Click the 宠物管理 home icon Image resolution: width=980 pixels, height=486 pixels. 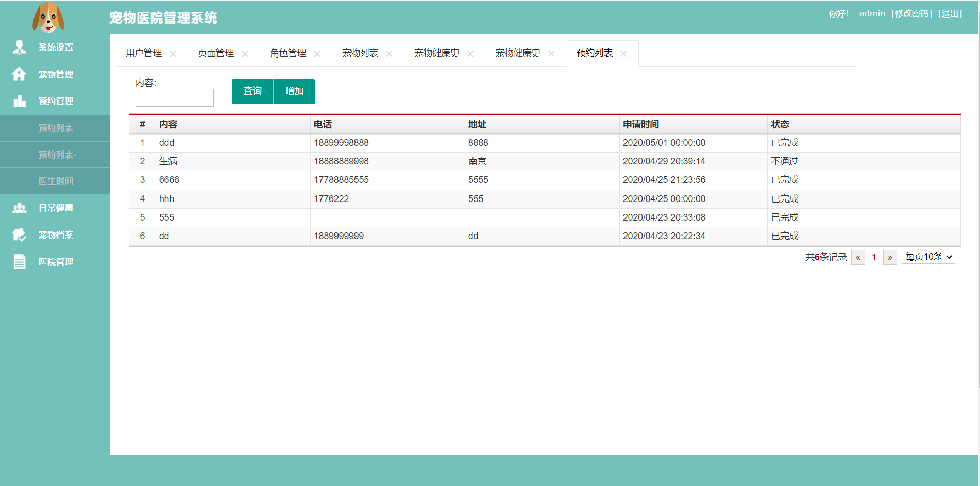coord(19,74)
